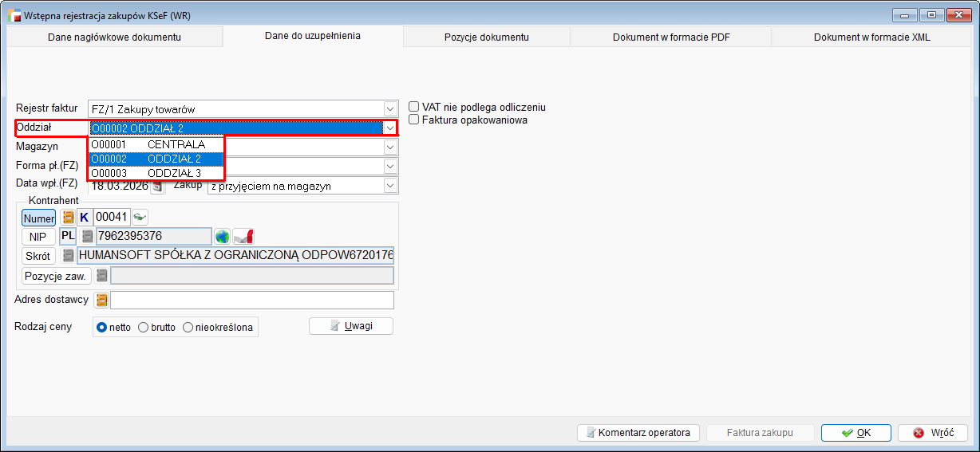Image resolution: width=980 pixels, height=452 pixels.
Task: Expand the Rejestr faktur dropdown
Action: [389, 109]
